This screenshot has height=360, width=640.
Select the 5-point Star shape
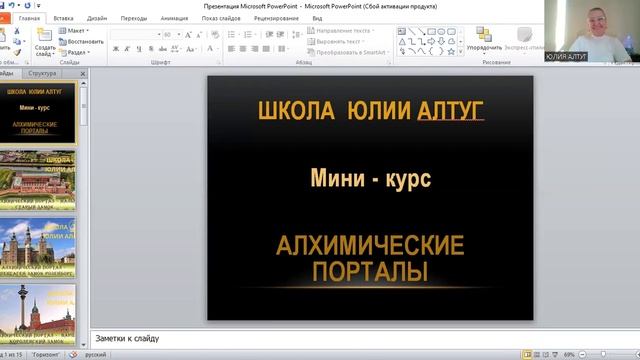(451, 51)
